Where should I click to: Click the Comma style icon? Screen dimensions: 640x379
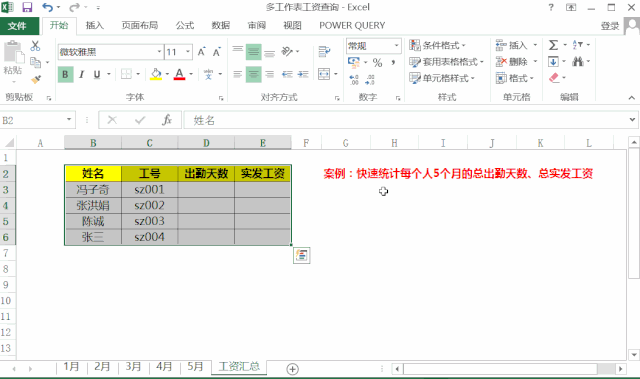pyautogui.click(x=393, y=62)
